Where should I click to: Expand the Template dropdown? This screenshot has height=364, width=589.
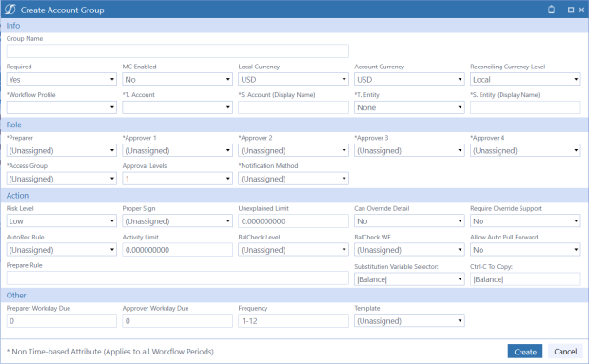click(409, 321)
